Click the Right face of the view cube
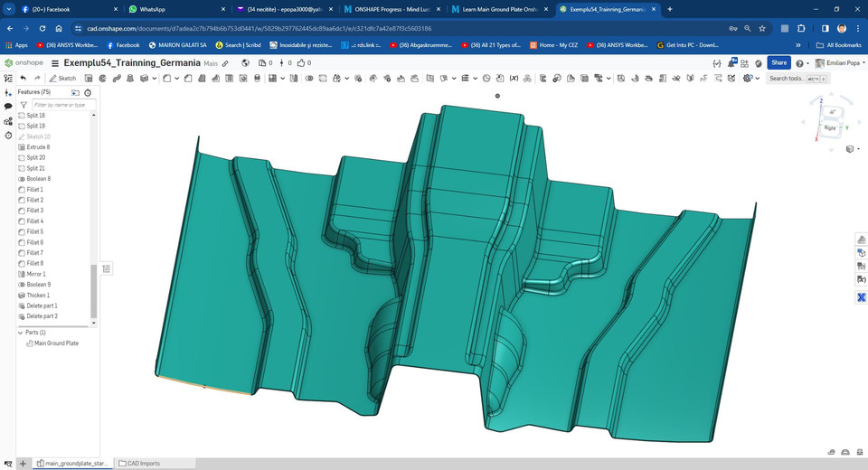 click(x=830, y=127)
